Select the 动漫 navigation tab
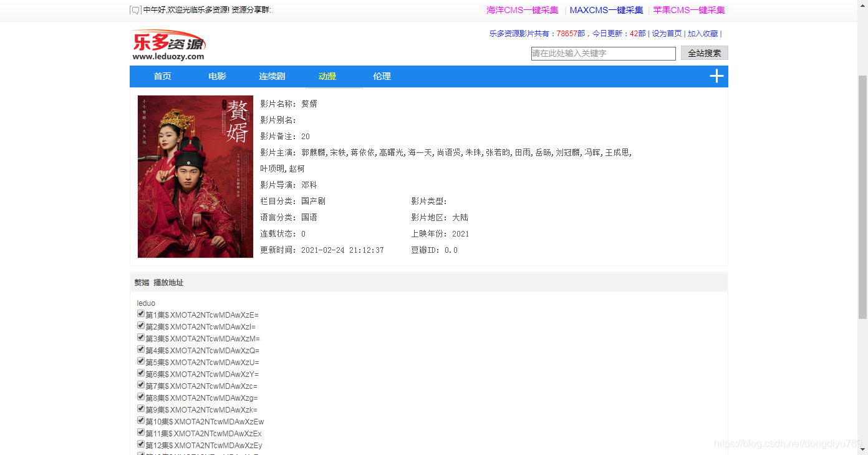This screenshot has width=868, height=455. tap(327, 76)
